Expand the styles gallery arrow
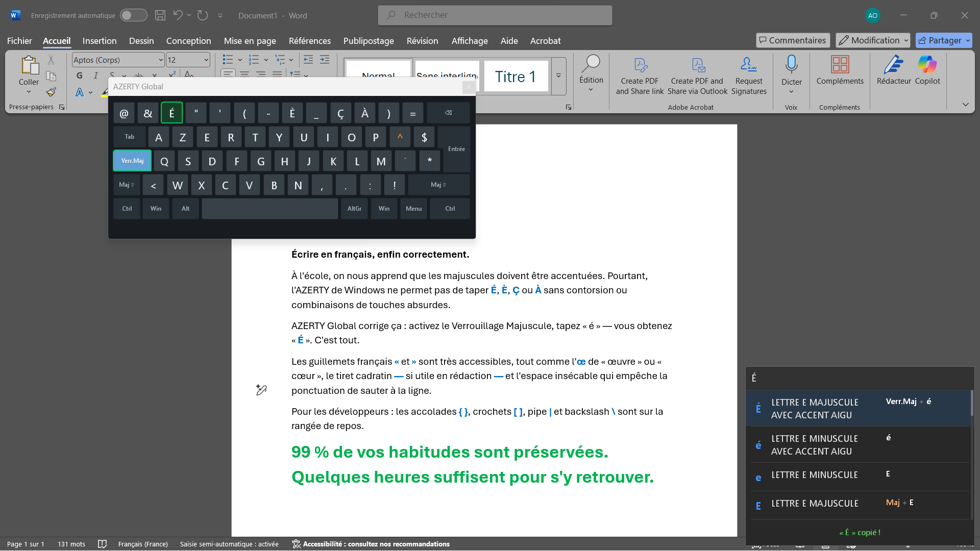This screenshot has width=980, height=551. (x=558, y=76)
